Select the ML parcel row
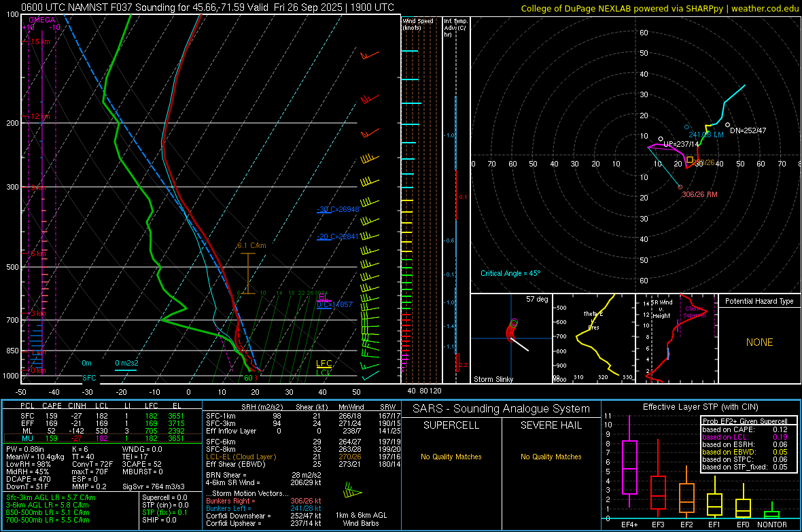The height and width of the screenshot is (532, 802). click(x=103, y=431)
